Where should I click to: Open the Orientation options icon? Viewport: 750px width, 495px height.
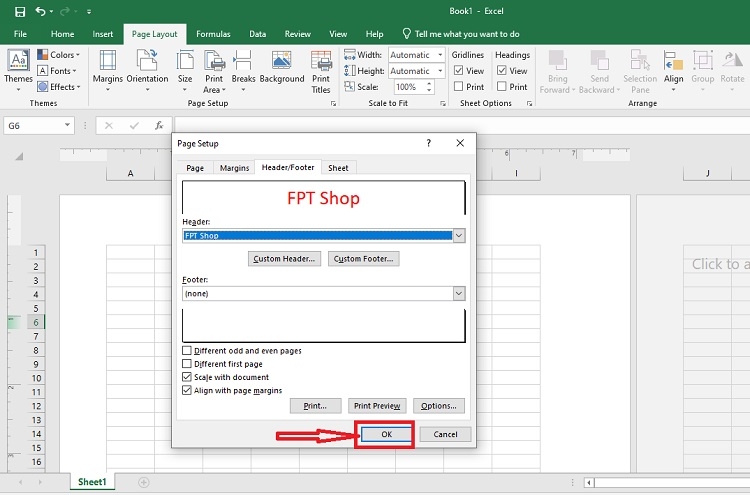click(x=147, y=61)
